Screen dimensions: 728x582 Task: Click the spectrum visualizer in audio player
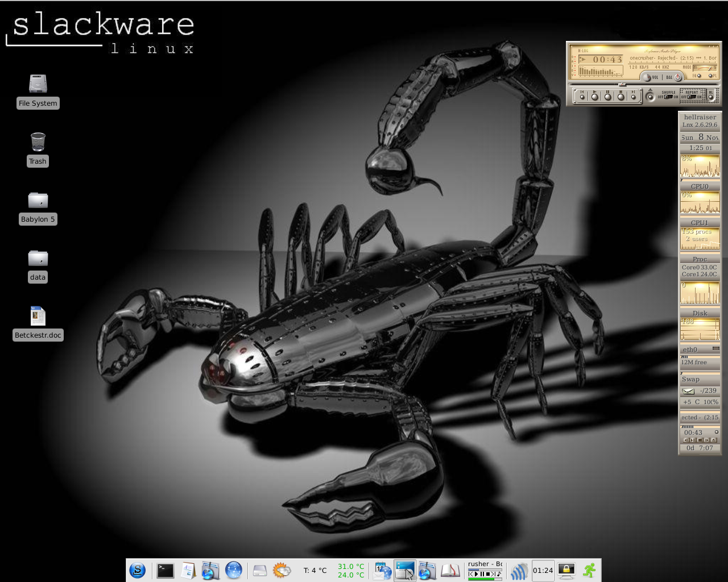(601, 70)
